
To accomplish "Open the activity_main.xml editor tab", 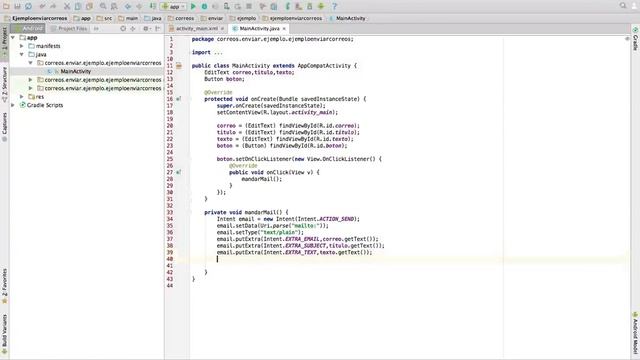I will [197, 29].
